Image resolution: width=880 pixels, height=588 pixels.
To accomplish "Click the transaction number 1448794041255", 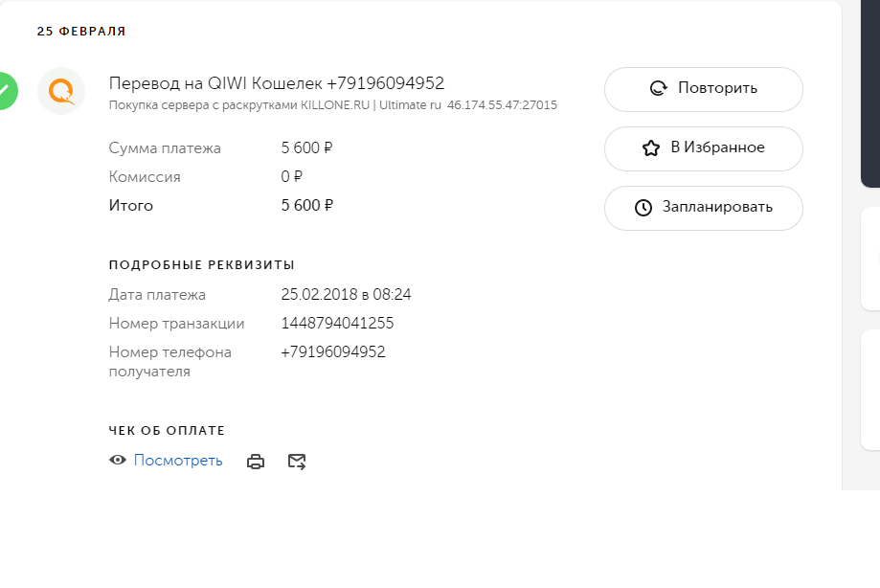I will point(337,323).
